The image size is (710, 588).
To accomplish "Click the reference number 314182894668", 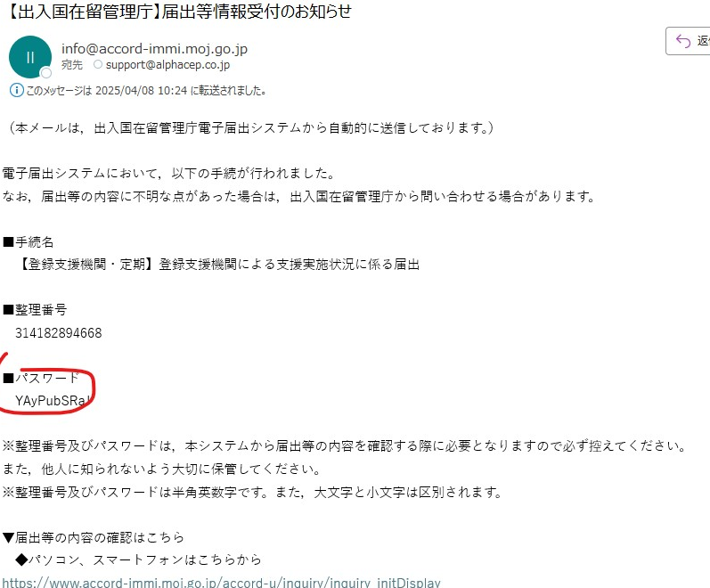I will coord(59,333).
